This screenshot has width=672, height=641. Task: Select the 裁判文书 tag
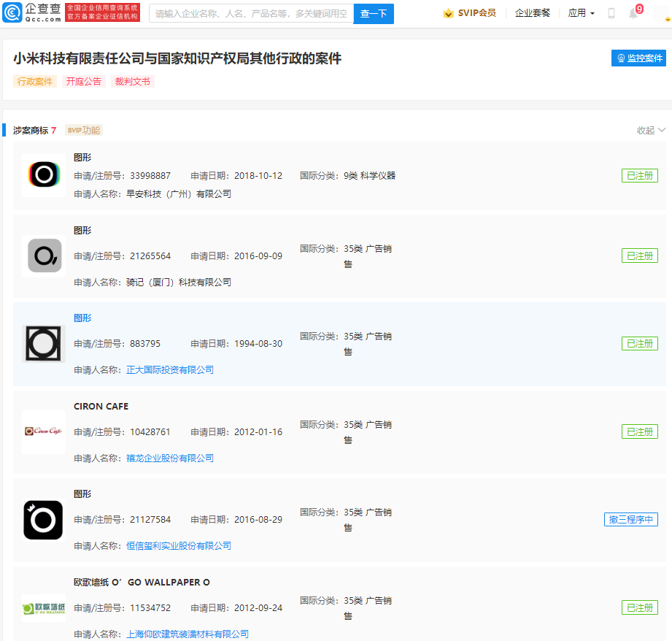coord(133,82)
